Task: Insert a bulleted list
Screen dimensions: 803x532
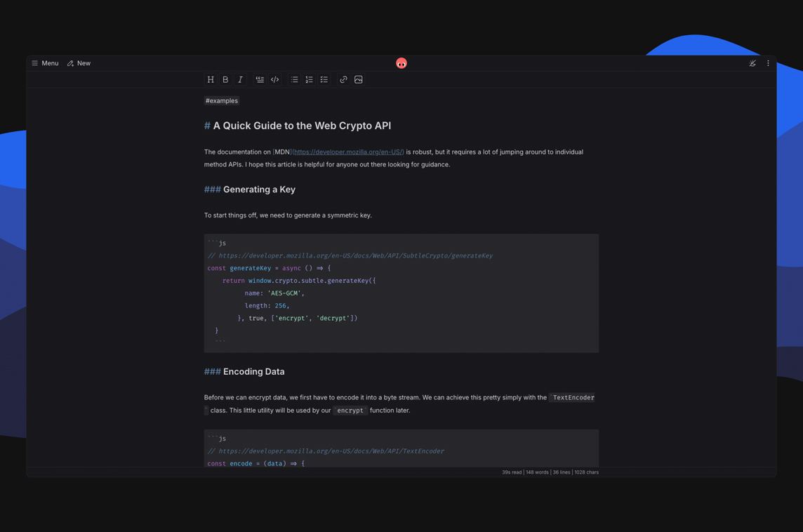Action: point(295,80)
